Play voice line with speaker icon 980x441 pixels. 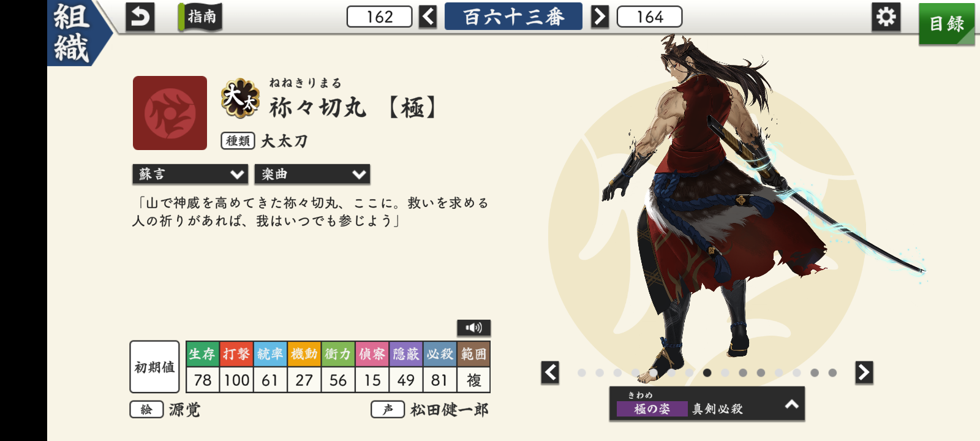(473, 328)
